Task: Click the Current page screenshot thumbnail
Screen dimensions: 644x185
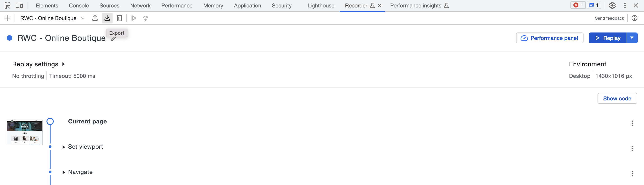Action: [25, 132]
